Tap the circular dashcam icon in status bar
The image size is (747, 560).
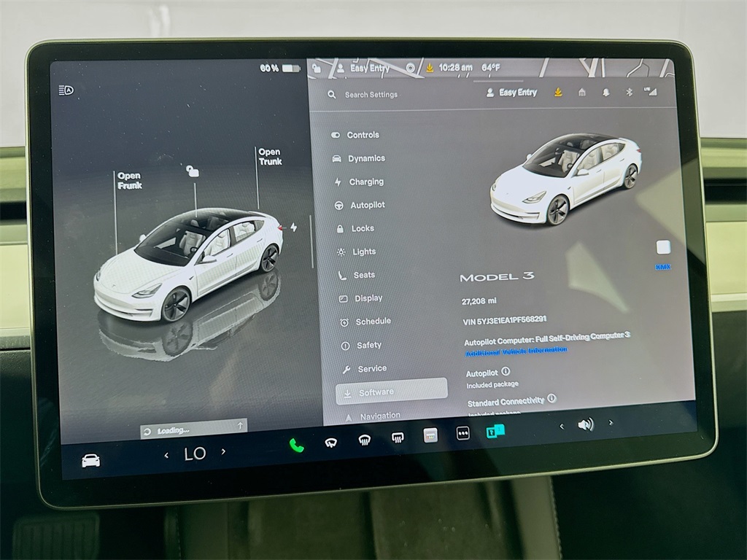point(410,68)
